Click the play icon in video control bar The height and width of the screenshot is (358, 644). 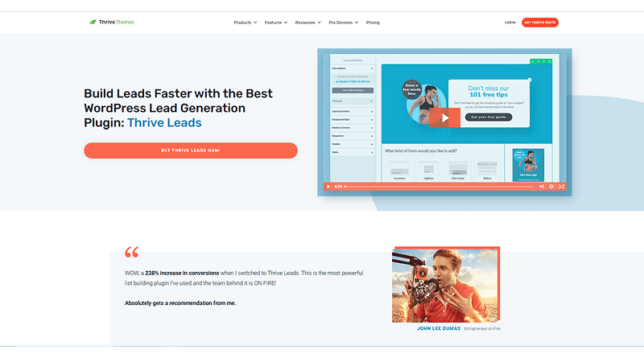328,187
